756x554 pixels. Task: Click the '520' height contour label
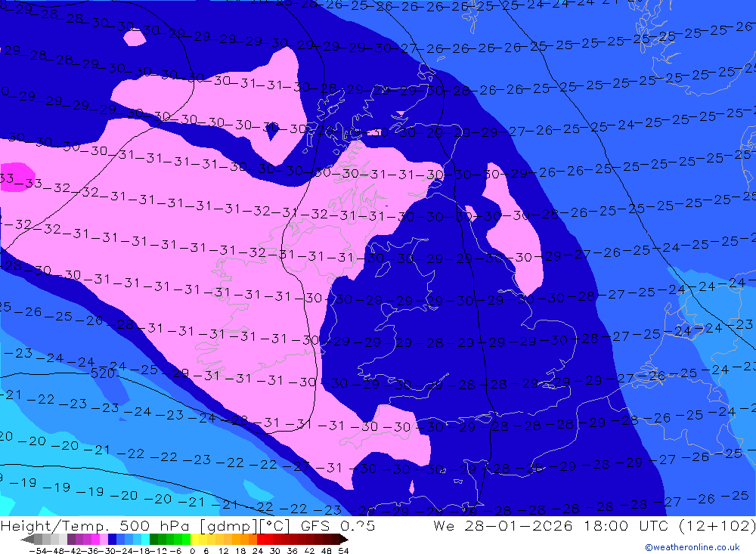(102, 373)
